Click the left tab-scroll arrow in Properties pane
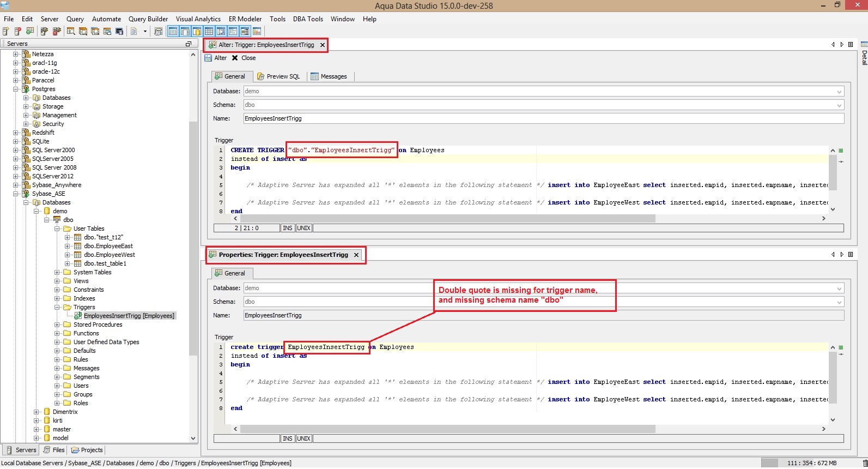 833,255
